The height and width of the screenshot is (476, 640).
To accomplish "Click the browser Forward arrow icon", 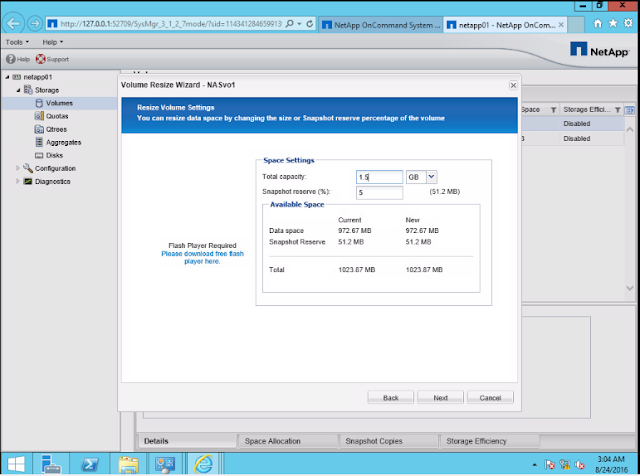I will (35, 24).
